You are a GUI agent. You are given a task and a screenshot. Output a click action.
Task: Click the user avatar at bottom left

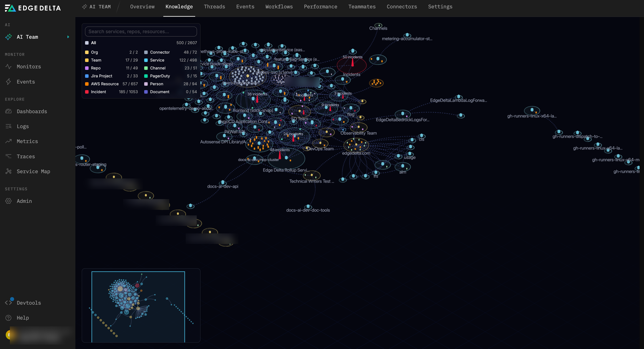[x=9, y=335]
